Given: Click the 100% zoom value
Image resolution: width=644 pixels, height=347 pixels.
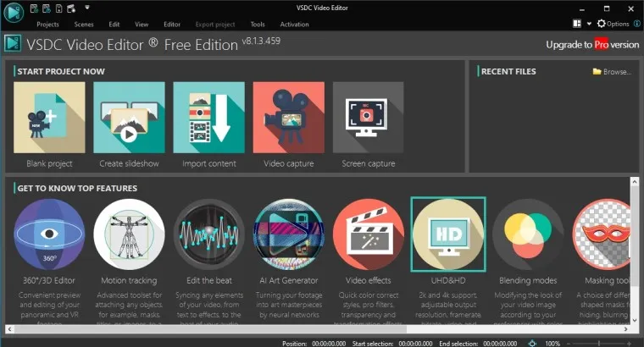Looking at the screenshot, I should pos(552,344).
